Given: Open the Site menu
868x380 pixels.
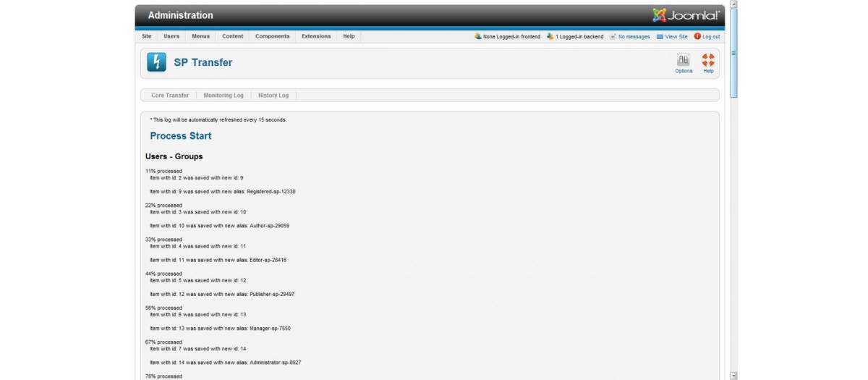Looking at the screenshot, I should tap(147, 36).
